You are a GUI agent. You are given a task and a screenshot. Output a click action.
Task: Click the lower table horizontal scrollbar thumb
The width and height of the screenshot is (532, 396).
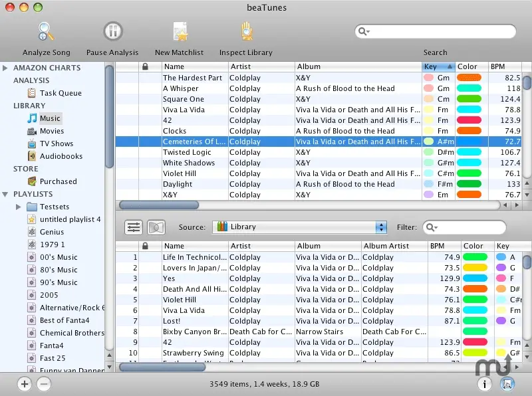(162, 367)
